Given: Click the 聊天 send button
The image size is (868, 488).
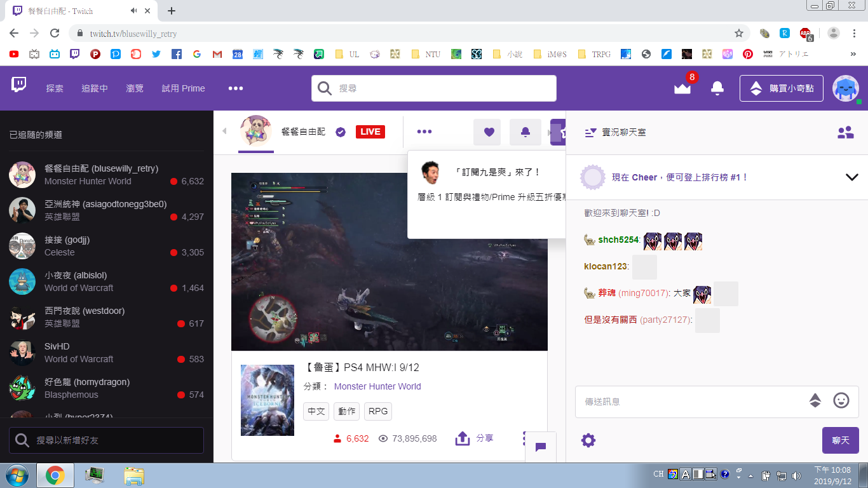Looking at the screenshot, I should (x=841, y=440).
